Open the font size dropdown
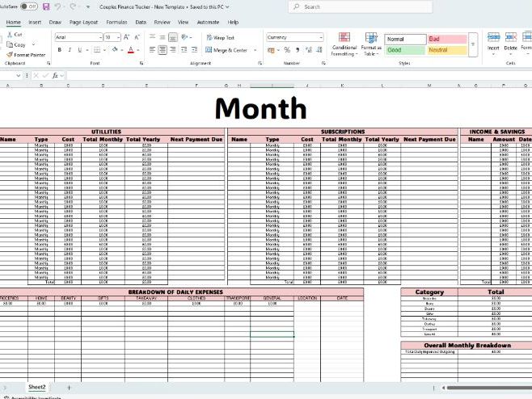The width and height of the screenshot is (532, 399). coord(118,37)
